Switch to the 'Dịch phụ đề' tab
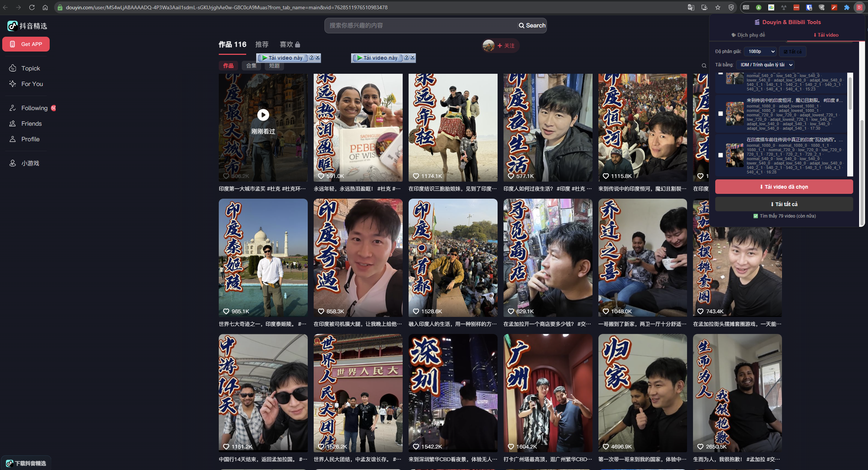 (x=748, y=35)
